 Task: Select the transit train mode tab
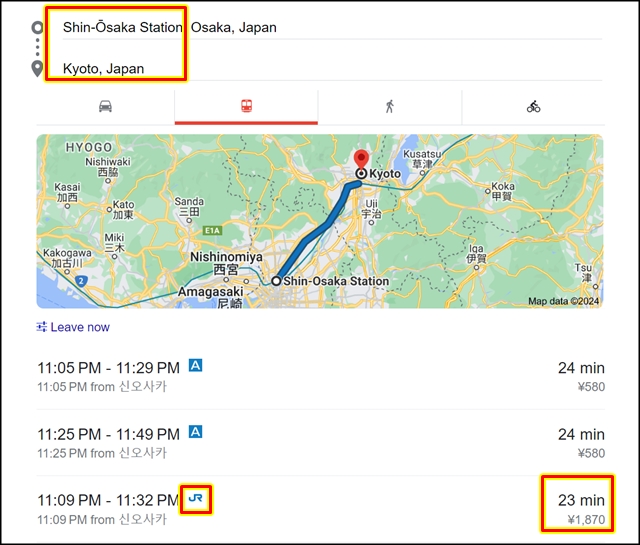pos(246,107)
